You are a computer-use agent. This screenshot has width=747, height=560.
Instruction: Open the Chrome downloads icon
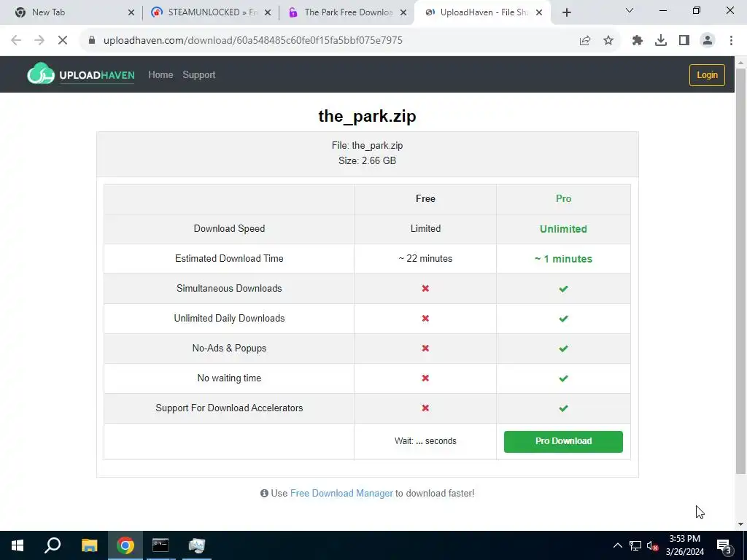(x=661, y=41)
